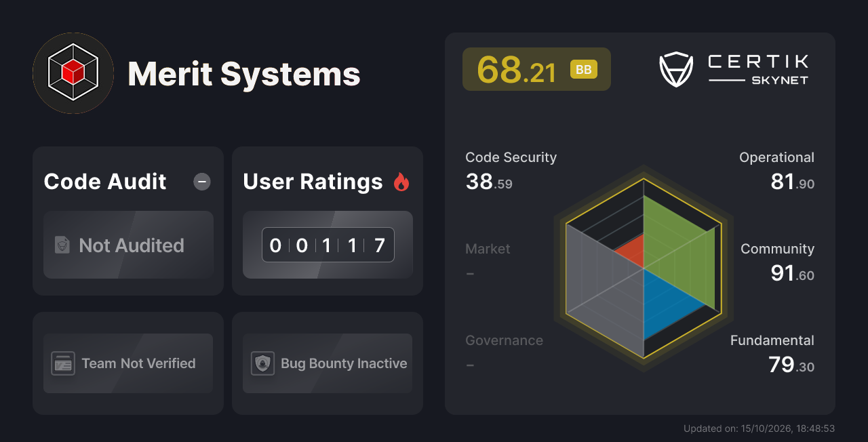
Task: Click the Merit Systems title
Action: coord(244,74)
